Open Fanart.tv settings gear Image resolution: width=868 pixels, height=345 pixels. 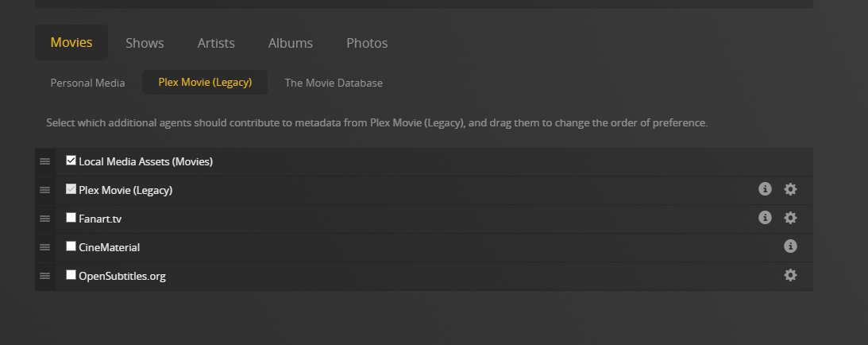790,218
